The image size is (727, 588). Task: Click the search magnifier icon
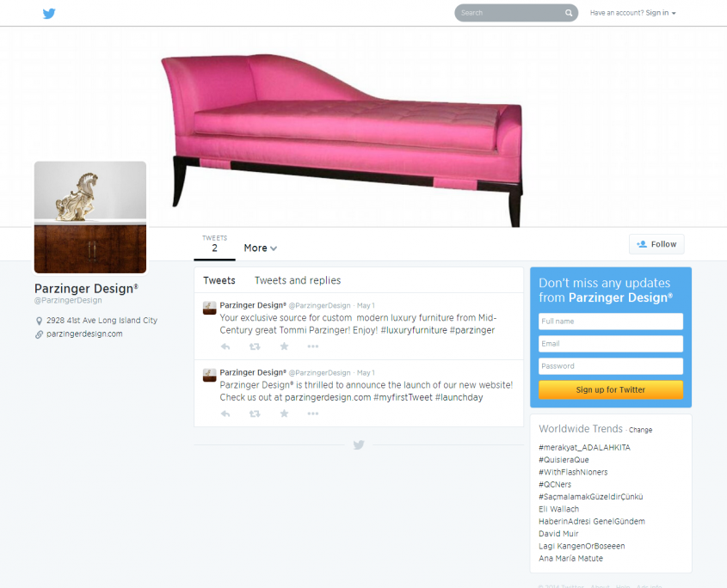pyautogui.click(x=569, y=13)
